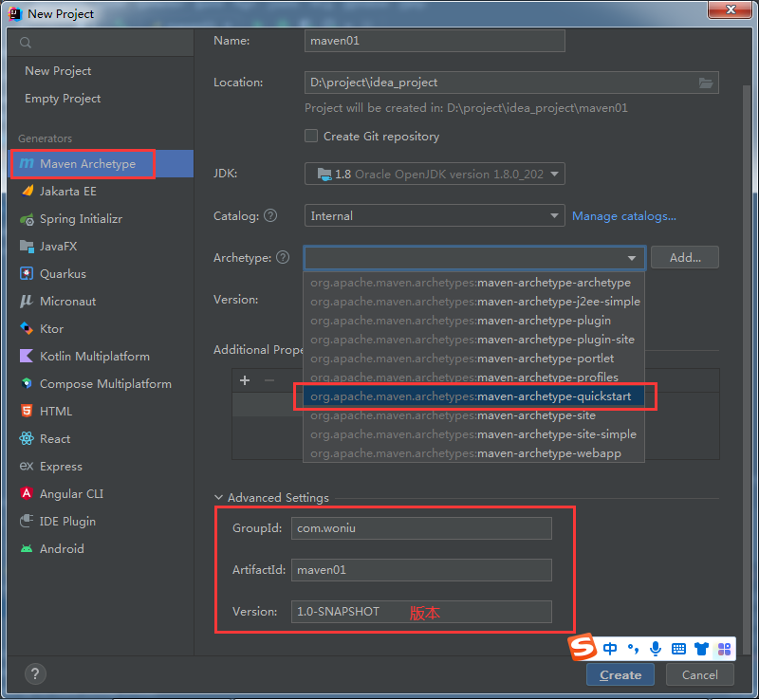This screenshot has height=700, width=759.
Task: Click the Archetype help question icon
Action: tap(283, 257)
